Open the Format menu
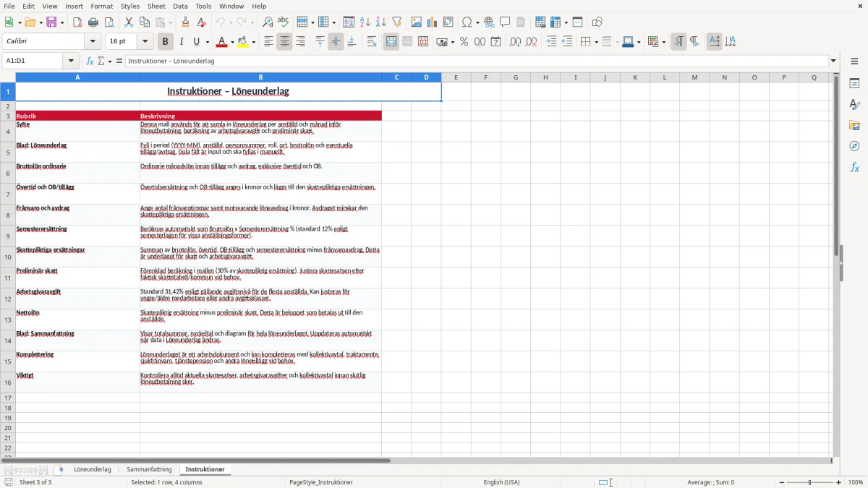 coord(101,6)
